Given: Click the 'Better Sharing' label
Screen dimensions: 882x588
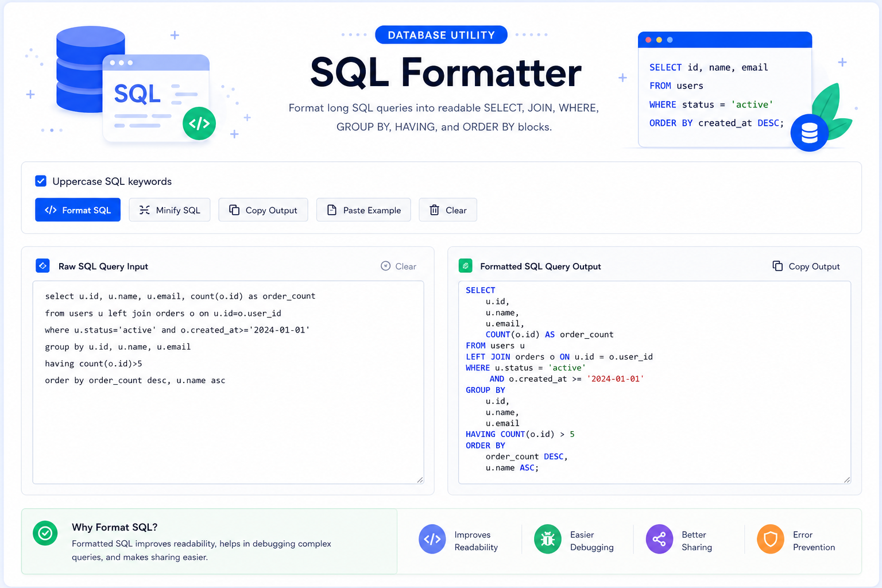Looking at the screenshot, I should tap(697, 541).
